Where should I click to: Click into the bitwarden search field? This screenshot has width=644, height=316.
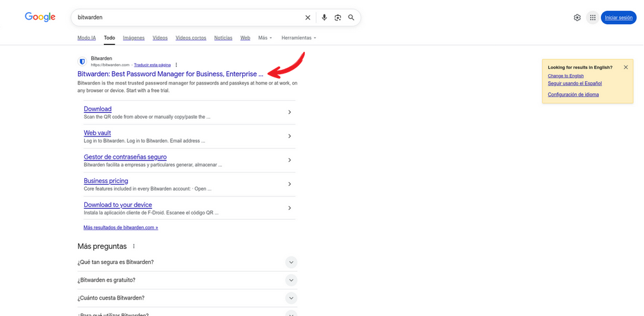tap(184, 18)
